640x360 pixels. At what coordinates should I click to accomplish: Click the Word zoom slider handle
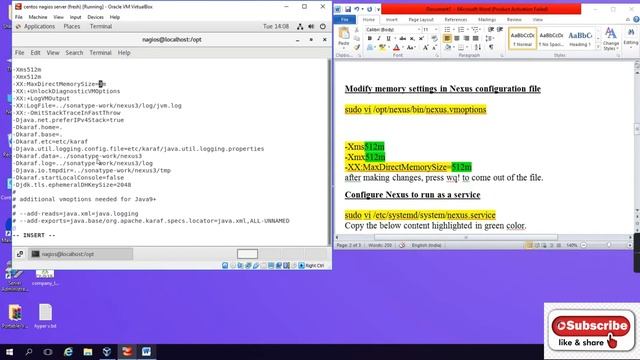609,245
